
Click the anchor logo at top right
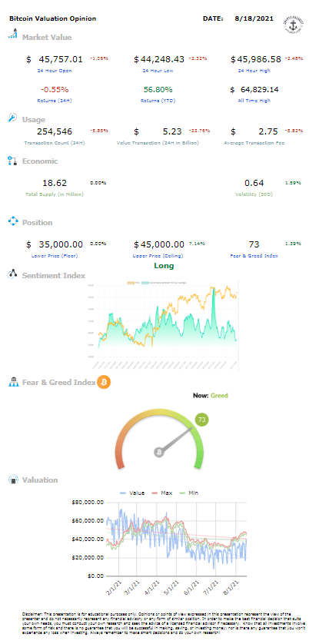coord(293,26)
